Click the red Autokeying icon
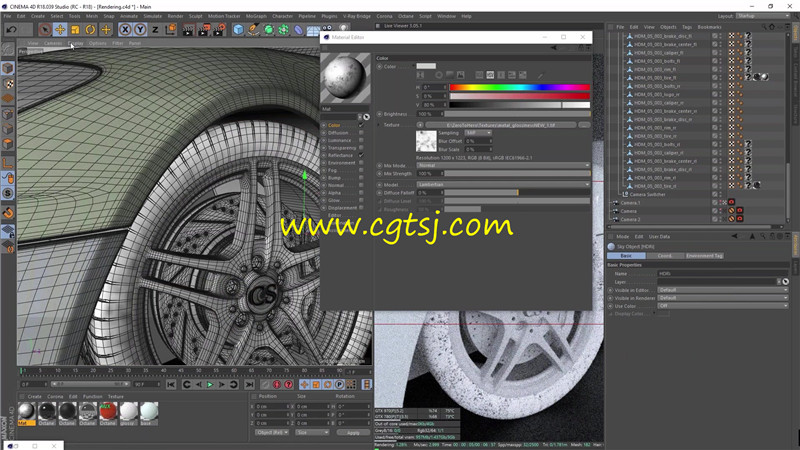This screenshot has height=450, width=800. tap(277, 385)
